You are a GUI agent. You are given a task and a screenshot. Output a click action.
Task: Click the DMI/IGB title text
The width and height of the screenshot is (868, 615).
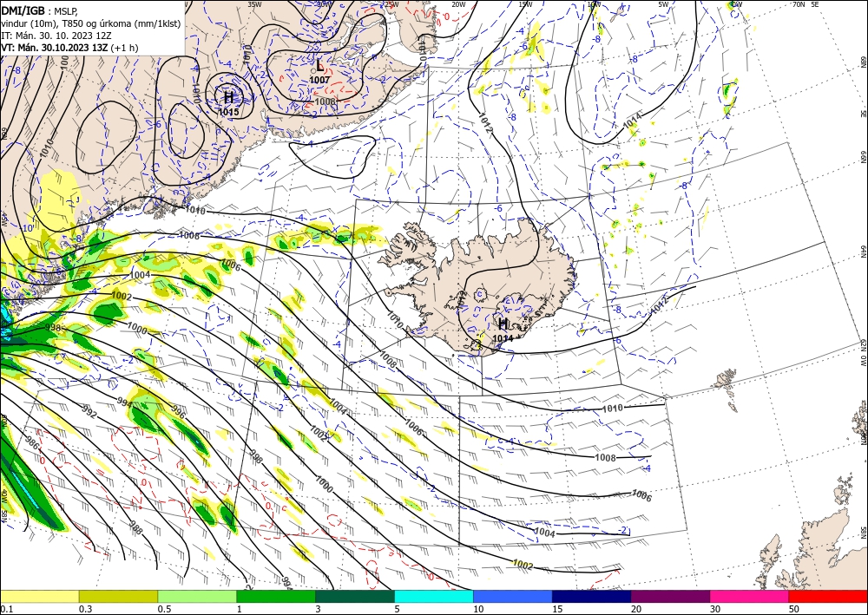tap(23, 10)
